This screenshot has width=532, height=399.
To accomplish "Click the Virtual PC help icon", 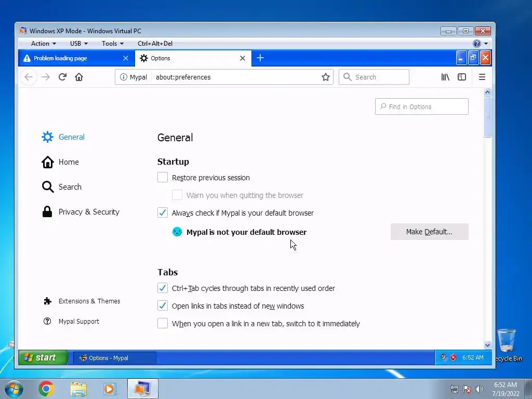I will click(477, 44).
